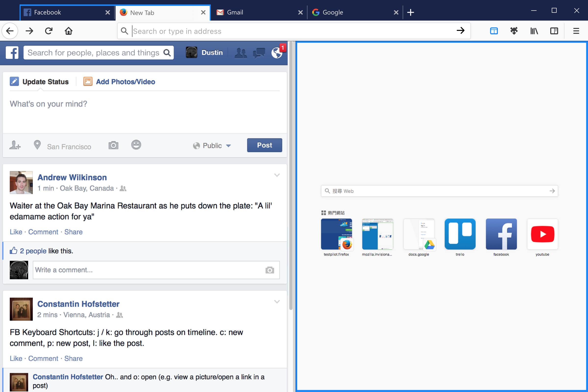
Task: Click the blue Post button
Action: pos(265,145)
